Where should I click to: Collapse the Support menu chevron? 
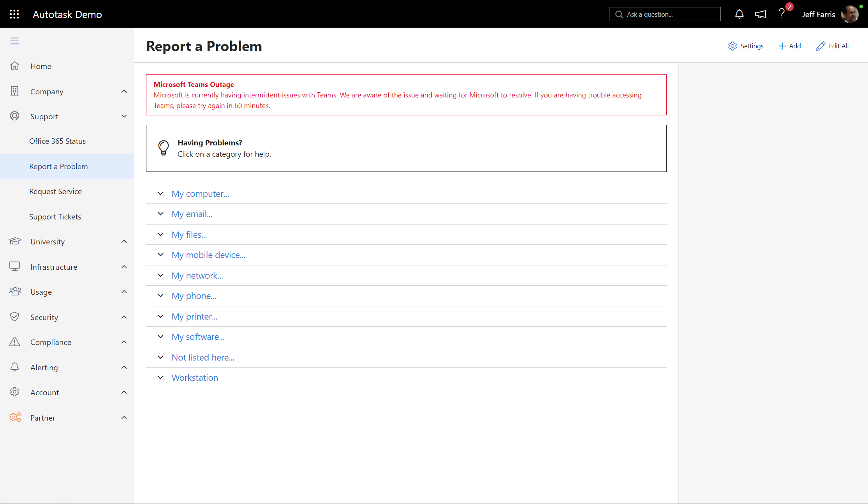coord(124,116)
